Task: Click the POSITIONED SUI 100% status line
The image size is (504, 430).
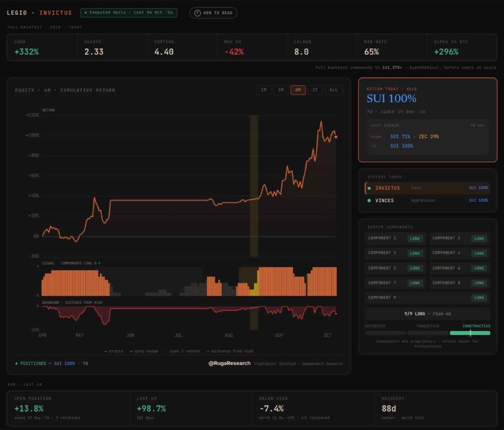Action: pos(51,364)
